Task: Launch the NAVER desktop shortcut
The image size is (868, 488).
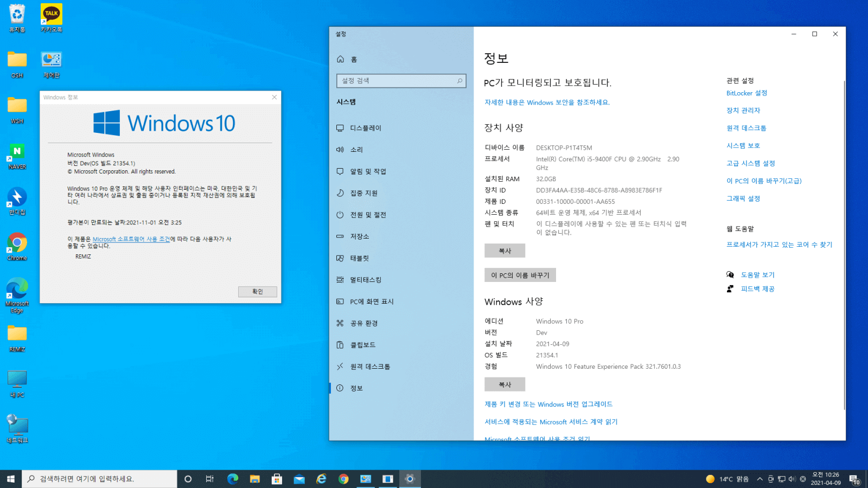Action: click(x=17, y=156)
